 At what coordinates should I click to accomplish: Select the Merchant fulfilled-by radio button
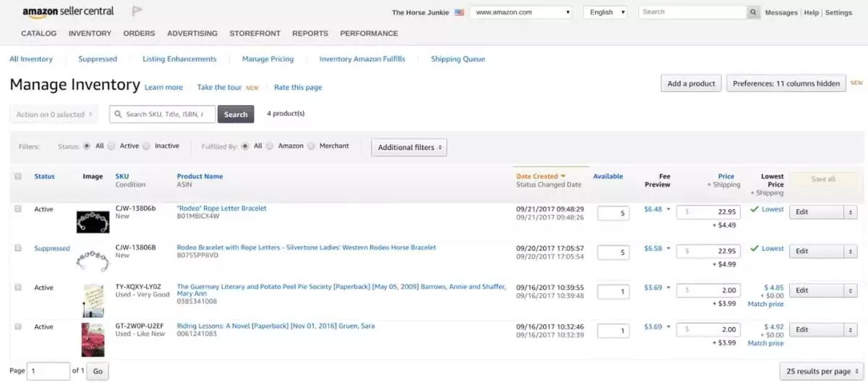[311, 146]
